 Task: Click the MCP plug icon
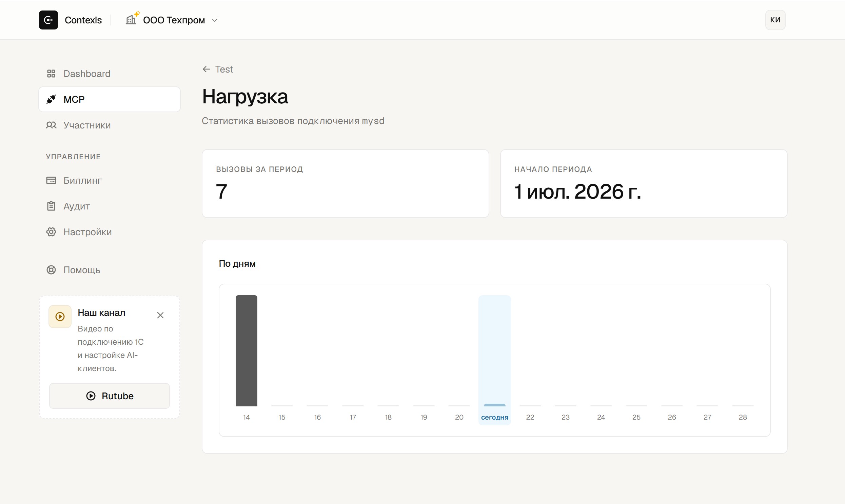[x=51, y=100]
